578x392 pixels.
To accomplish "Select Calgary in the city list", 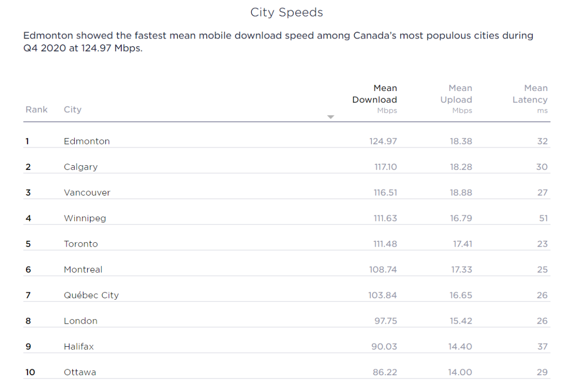I will click(x=80, y=167).
